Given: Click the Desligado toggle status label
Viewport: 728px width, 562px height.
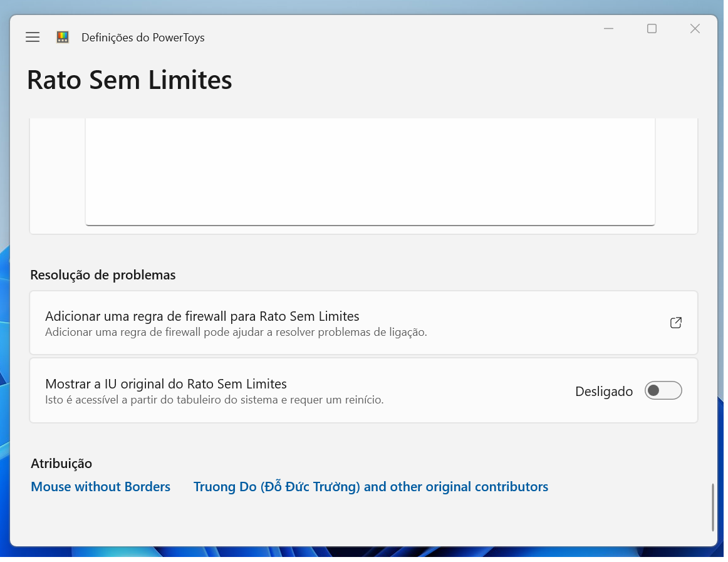Looking at the screenshot, I should pyautogui.click(x=603, y=392).
